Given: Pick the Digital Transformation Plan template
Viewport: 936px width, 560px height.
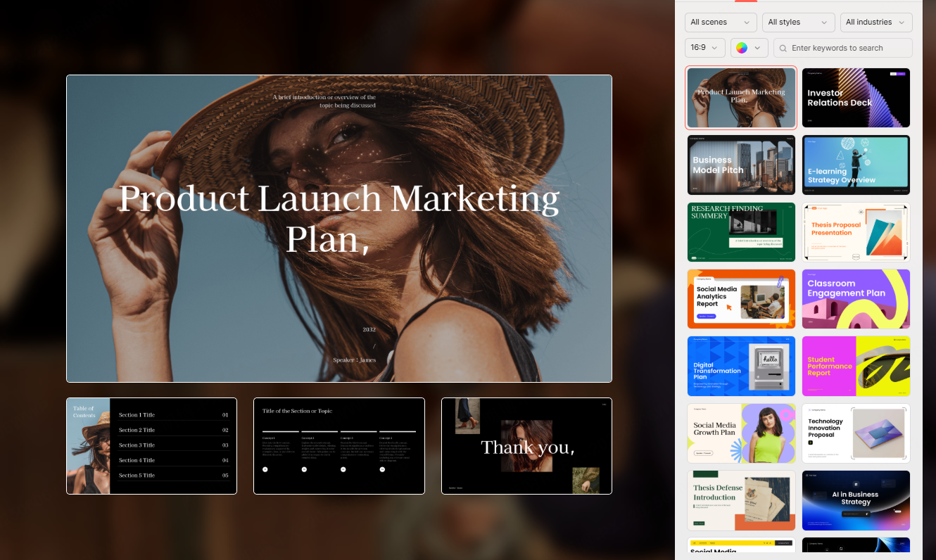Looking at the screenshot, I should 741,366.
